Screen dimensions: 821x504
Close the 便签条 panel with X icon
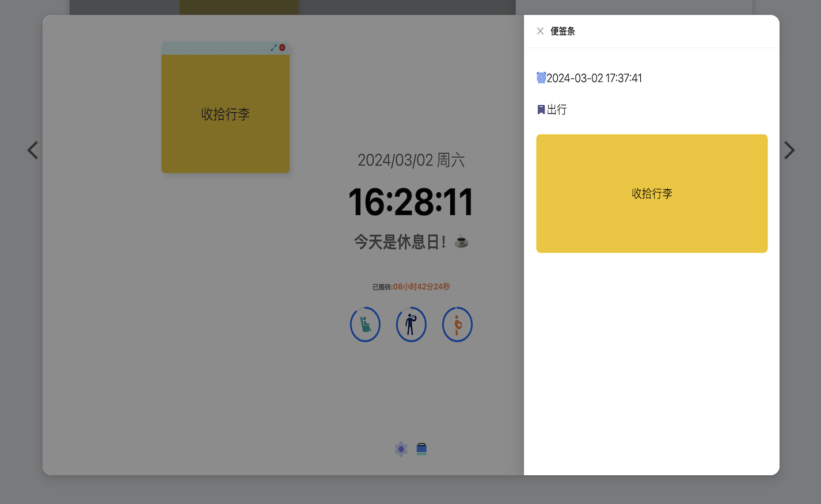(x=540, y=31)
